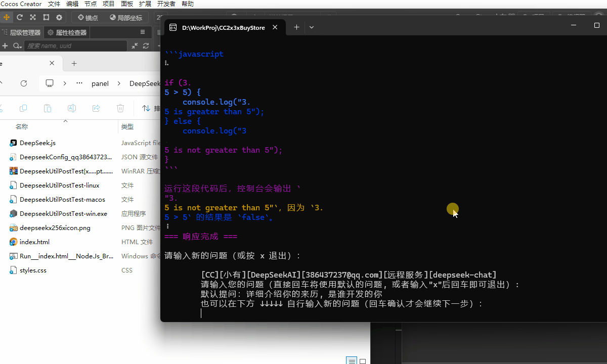Image resolution: width=607 pixels, height=364 pixels.
Task: Click the terminal tab D:\WorkProj\CC2x3xBuyStore
Action: pyautogui.click(x=223, y=27)
